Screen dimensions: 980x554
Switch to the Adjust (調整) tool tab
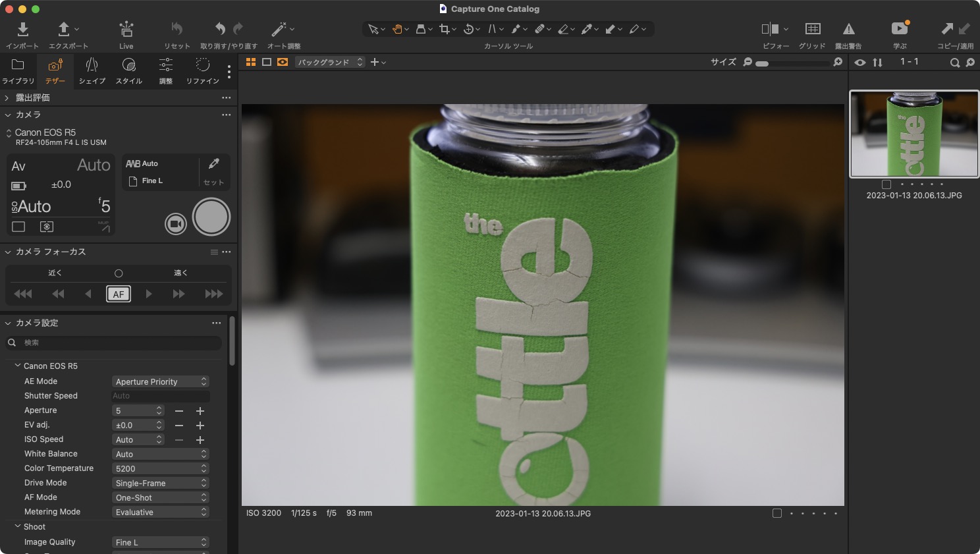click(166, 70)
